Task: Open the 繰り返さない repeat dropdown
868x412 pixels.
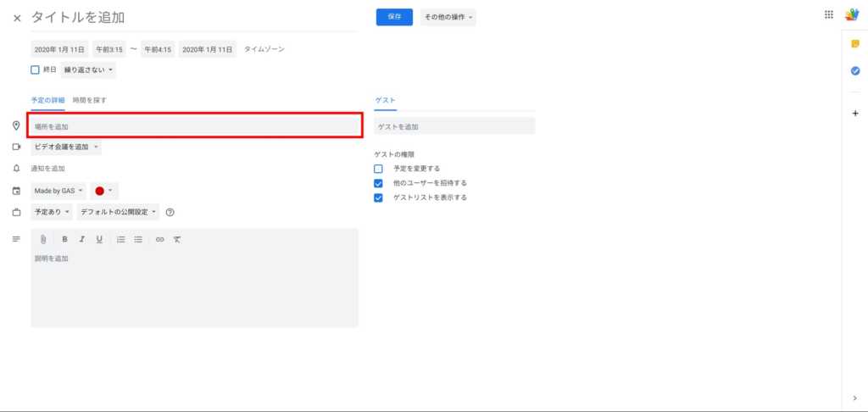Action: pos(89,70)
